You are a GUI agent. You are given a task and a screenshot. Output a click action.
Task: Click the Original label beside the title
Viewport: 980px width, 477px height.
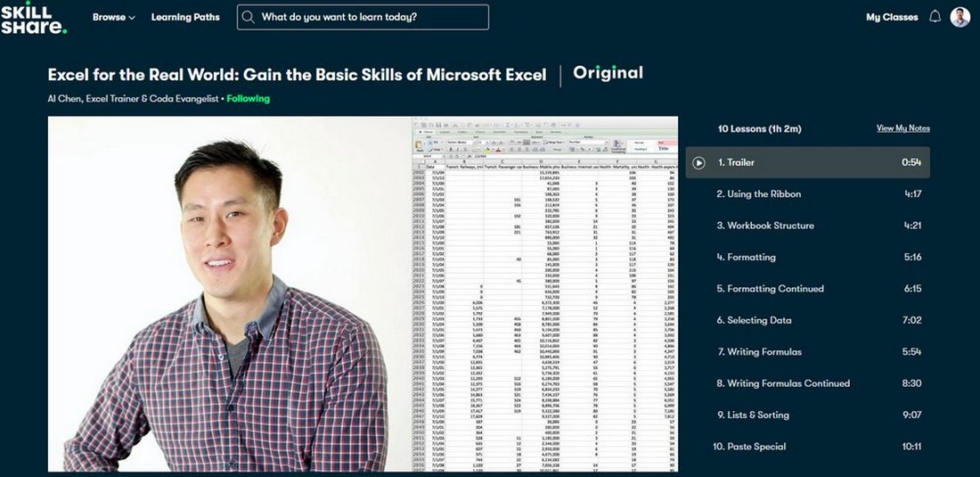[x=608, y=73]
